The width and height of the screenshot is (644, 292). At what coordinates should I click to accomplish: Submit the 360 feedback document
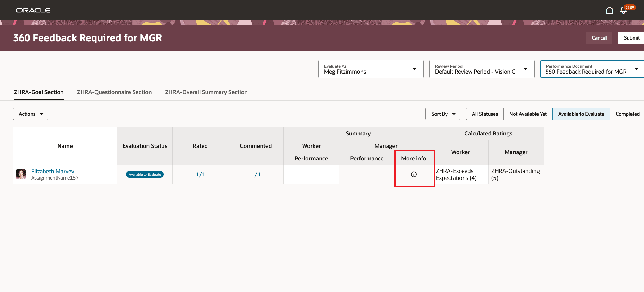coord(632,38)
